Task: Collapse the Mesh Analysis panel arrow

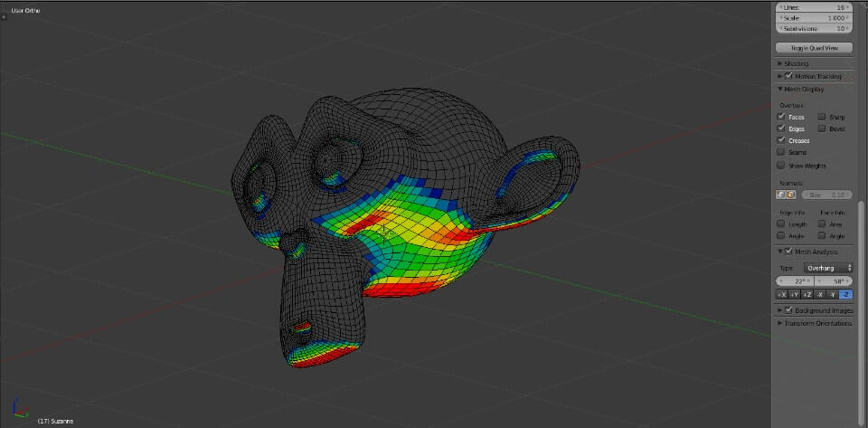Action: point(780,252)
